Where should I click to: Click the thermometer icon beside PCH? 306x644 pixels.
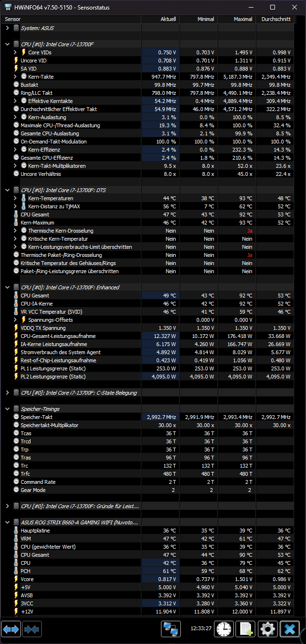click(17, 571)
